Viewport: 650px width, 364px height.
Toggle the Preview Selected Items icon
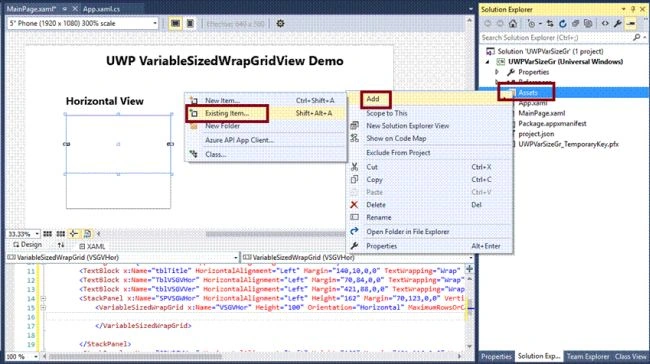point(631,24)
